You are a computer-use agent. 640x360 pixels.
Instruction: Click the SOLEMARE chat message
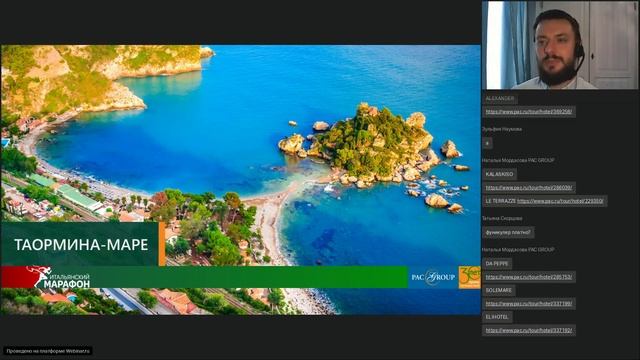pos(499,290)
